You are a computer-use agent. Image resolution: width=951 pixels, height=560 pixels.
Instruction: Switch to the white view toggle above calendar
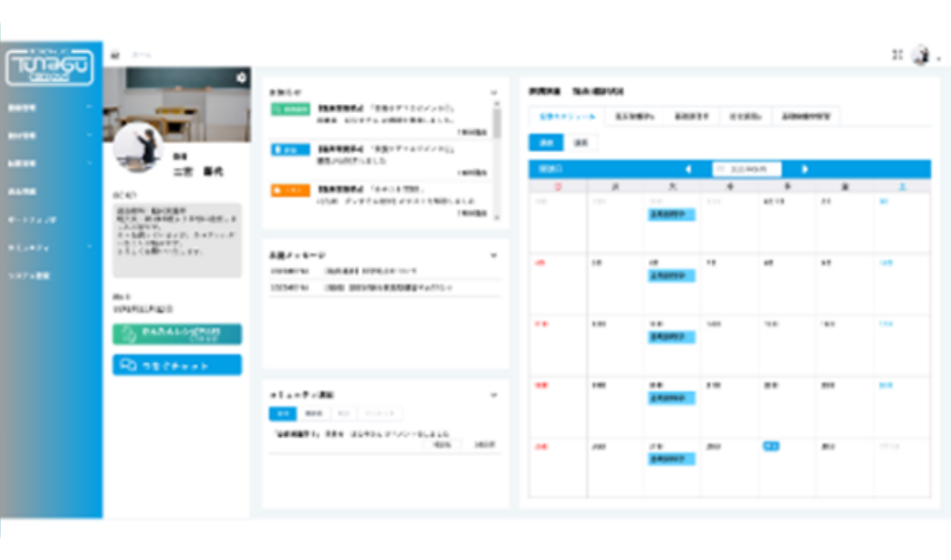click(x=580, y=142)
